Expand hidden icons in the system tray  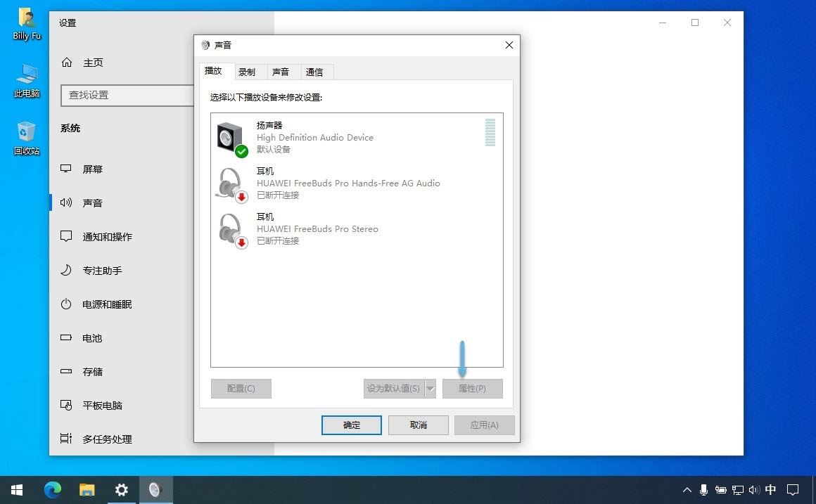687,490
